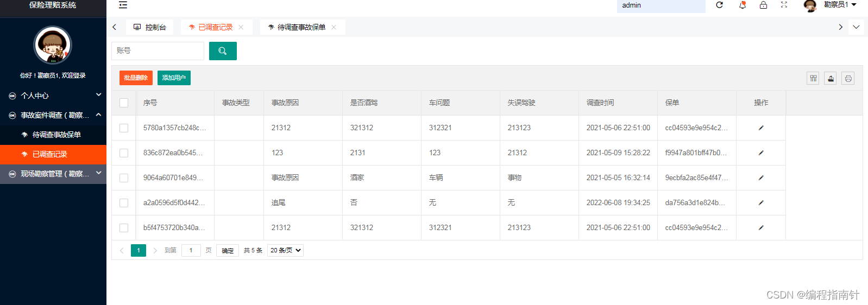
Task: Open the column filter grid icon
Action: 813,78
